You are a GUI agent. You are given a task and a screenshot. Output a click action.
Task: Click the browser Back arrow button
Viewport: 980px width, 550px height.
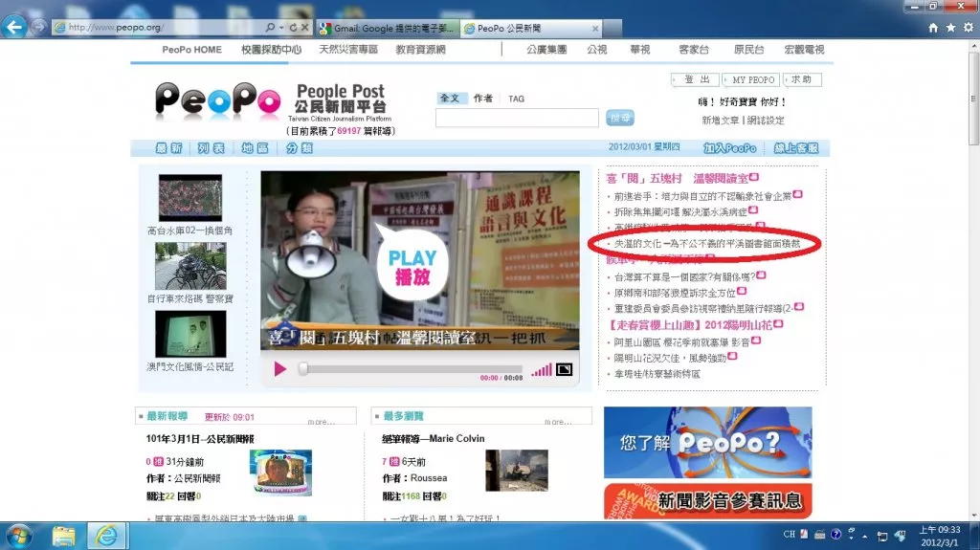(14, 27)
